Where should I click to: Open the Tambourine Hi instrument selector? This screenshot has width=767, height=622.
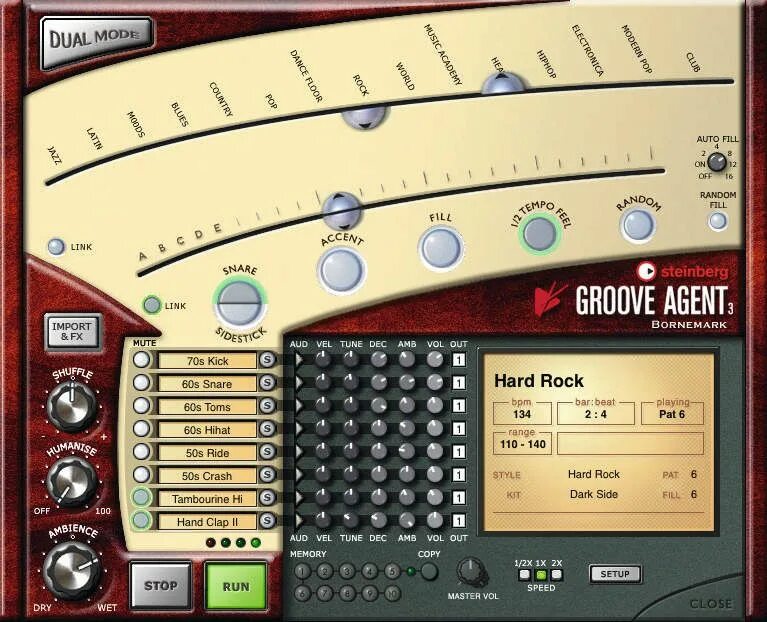click(207, 499)
